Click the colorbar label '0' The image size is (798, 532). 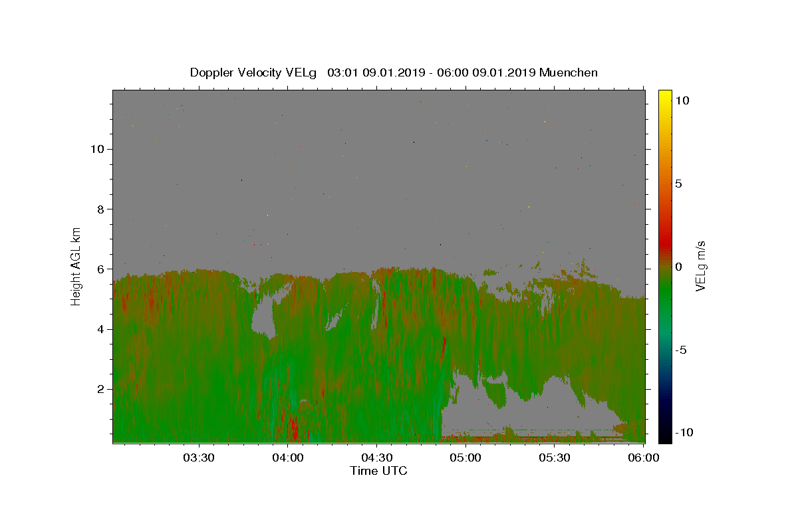(x=678, y=267)
